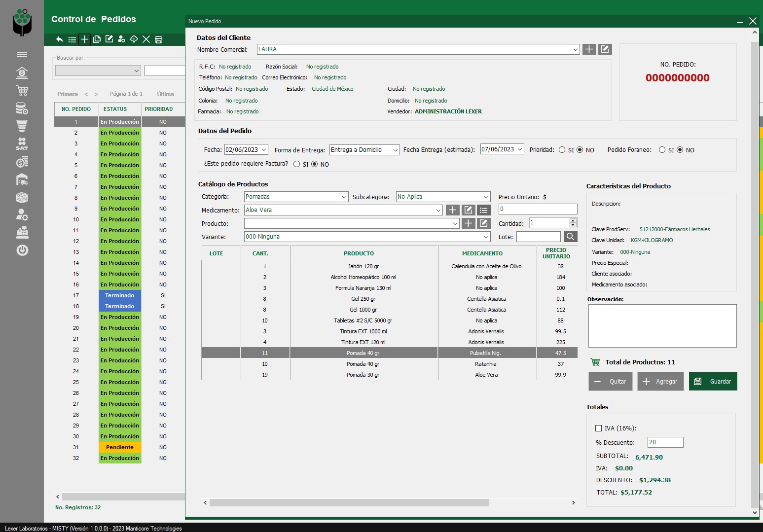Click the list view icon in the Control de Pedidos toolbar
The width and height of the screenshot is (763, 532).
click(x=72, y=39)
